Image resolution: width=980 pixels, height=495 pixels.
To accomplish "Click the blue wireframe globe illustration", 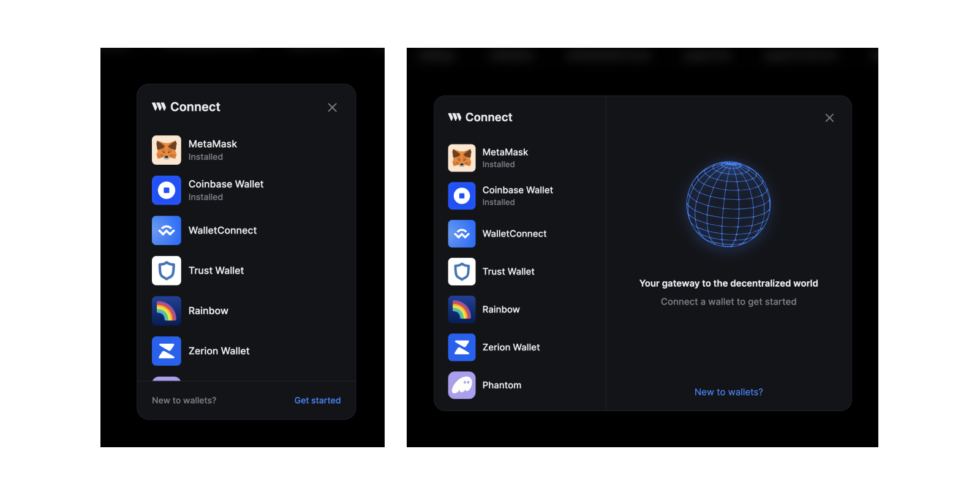I will pos(729,204).
